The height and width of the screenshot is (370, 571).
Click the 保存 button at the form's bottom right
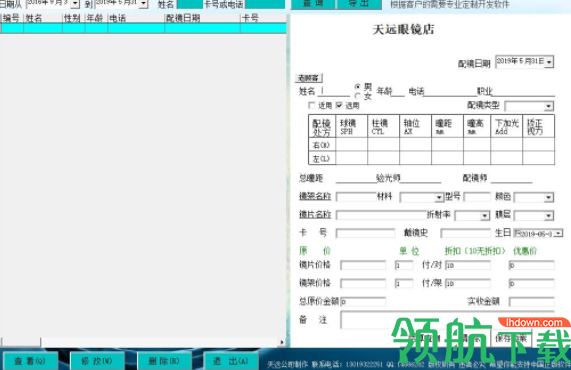tap(512, 338)
